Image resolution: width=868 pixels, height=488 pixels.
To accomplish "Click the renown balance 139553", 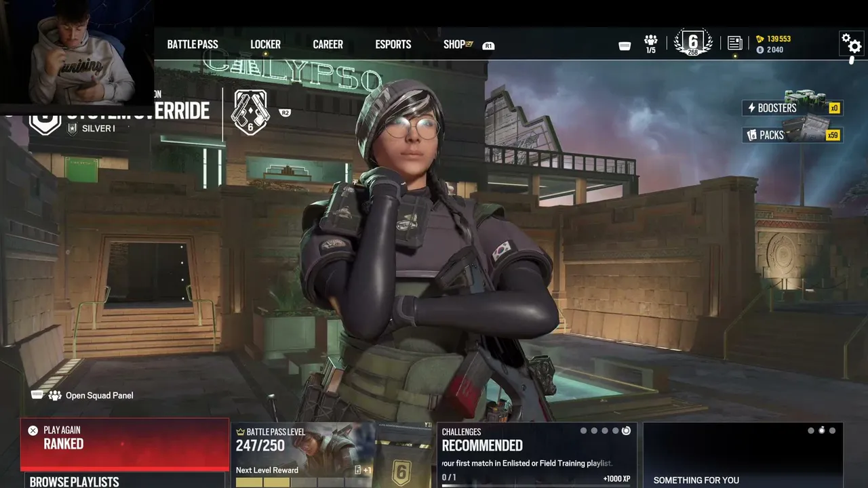I will click(x=779, y=39).
